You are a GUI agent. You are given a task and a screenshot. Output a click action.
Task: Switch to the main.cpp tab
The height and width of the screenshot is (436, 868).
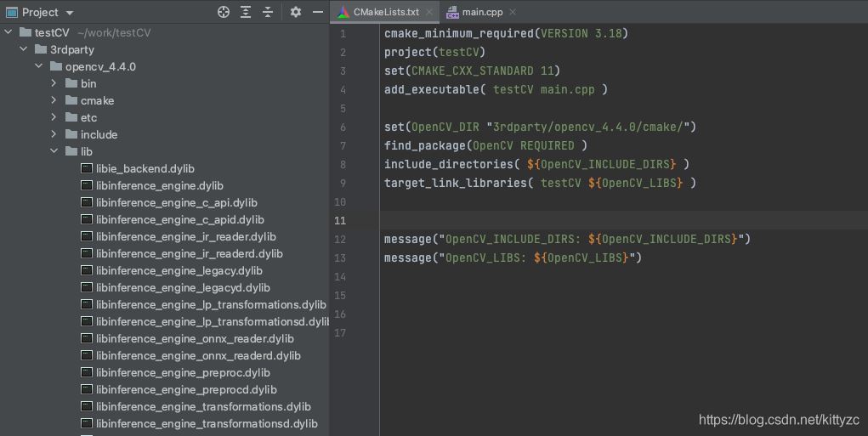482,12
